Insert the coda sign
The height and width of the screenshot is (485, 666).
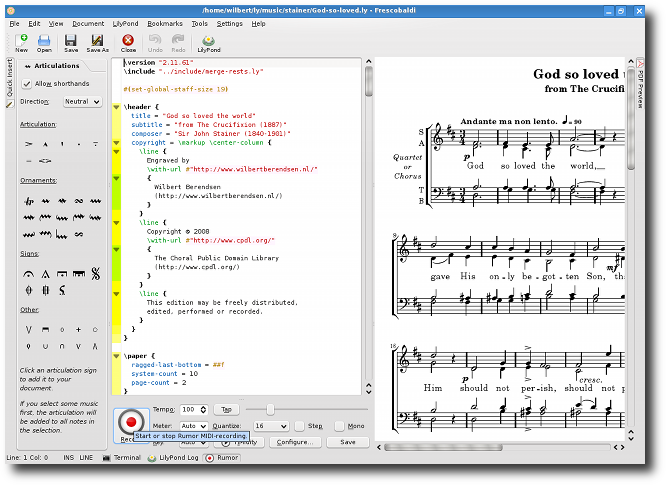tap(28, 290)
